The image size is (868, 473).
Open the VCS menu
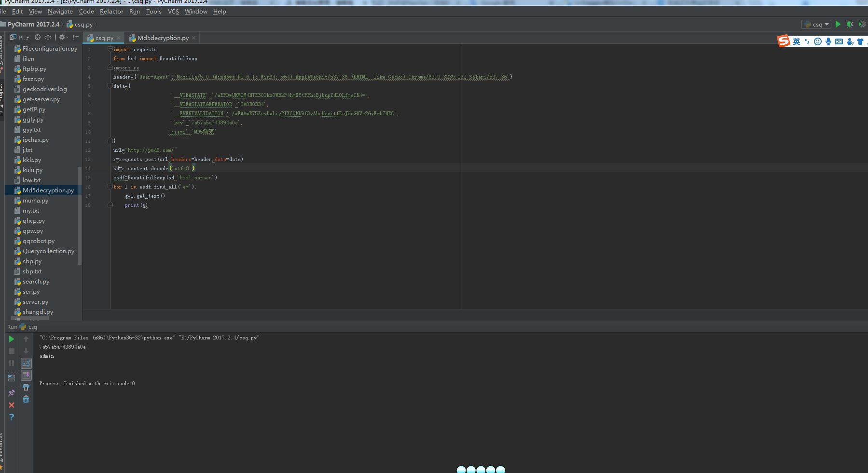pyautogui.click(x=173, y=12)
